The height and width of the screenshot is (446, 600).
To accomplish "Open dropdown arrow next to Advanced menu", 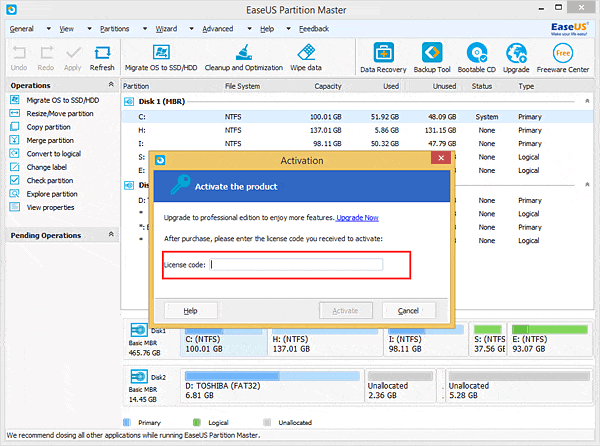I will click(249, 29).
